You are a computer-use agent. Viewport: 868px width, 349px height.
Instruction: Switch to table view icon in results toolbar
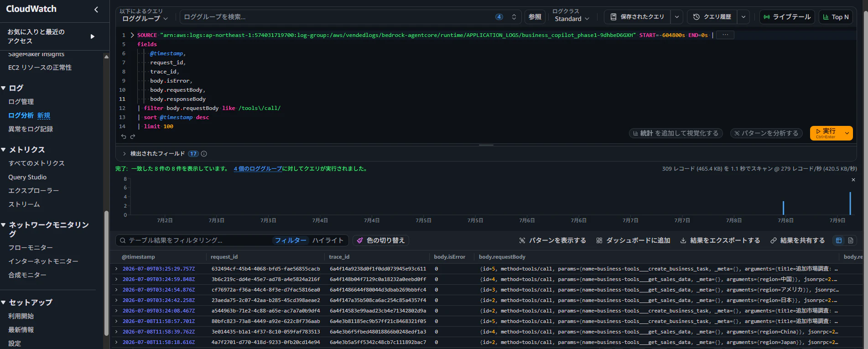(x=839, y=240)
